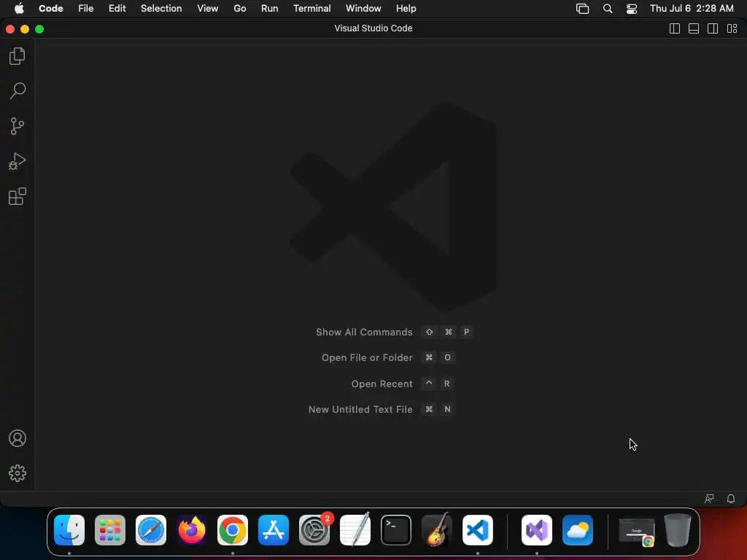Open the Run menu
747x560 pixels.
tap(270, 9)
